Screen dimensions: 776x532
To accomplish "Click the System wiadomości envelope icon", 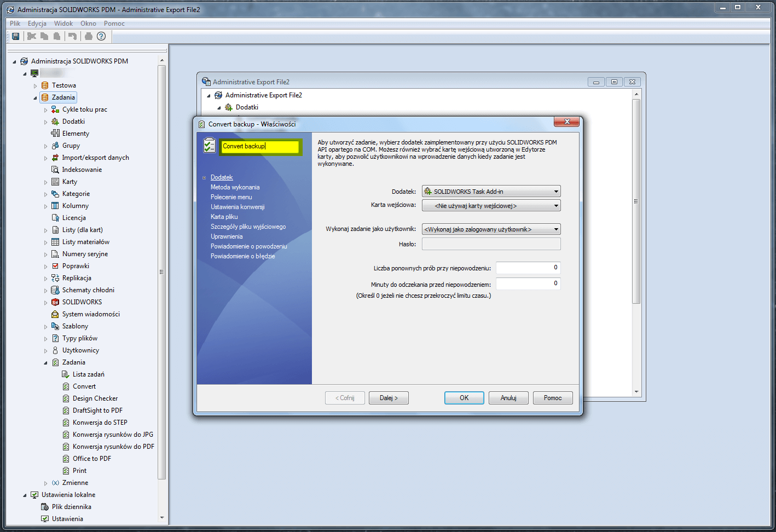I will pos(55,314).
